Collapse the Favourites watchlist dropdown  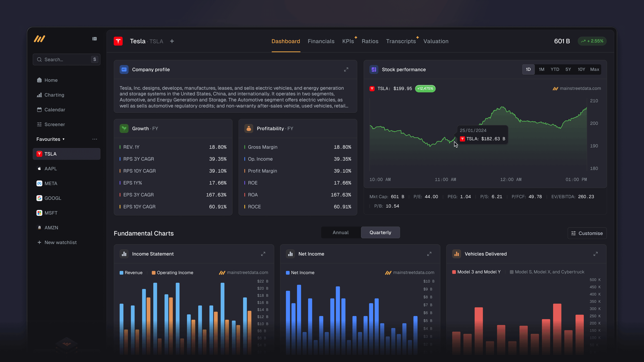[x=64, y=139]
